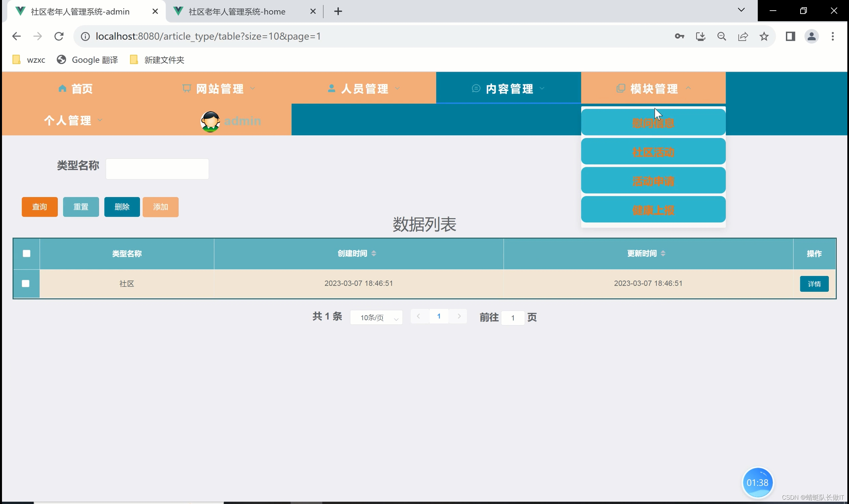
Task: Click the 类型名称 search input field
Action: (x=157, y=169)
